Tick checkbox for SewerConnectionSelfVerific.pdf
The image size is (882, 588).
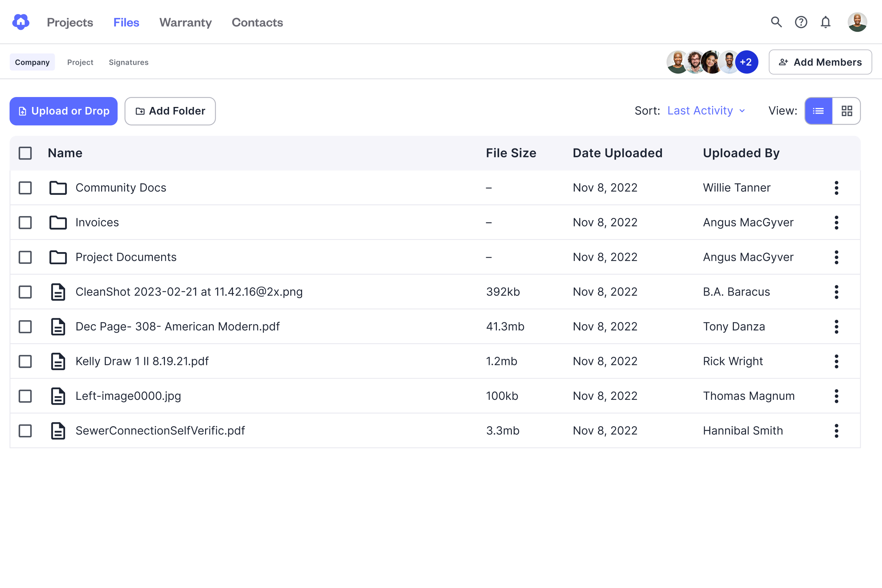coord(25,431)
